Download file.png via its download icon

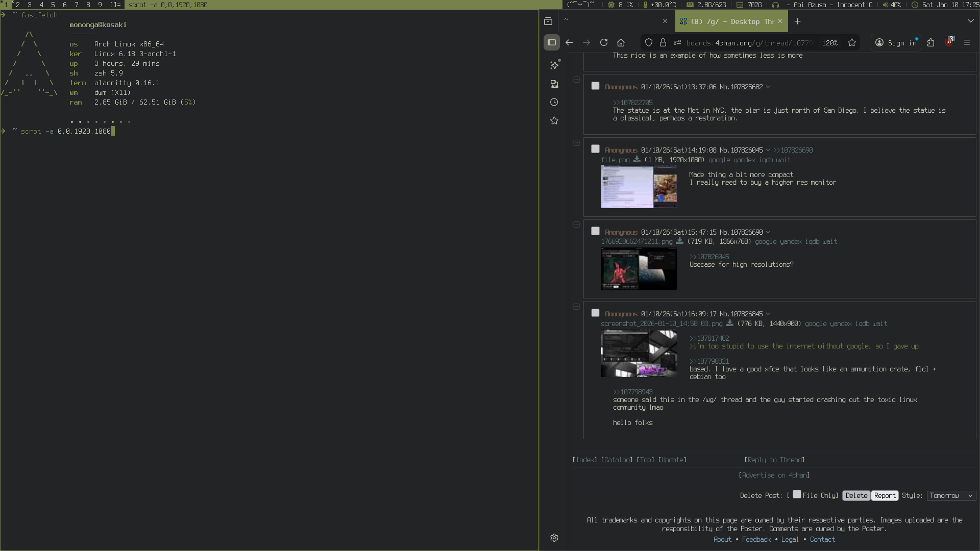(x=636, y=160)
